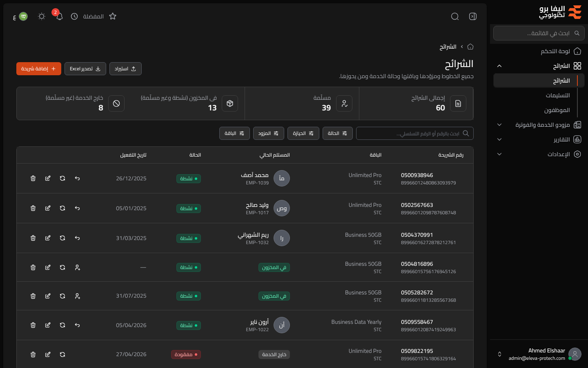This screenshot has width=588, height=368.
Task: Open notifications bell with 2 badge
Action: pos(59,16)
